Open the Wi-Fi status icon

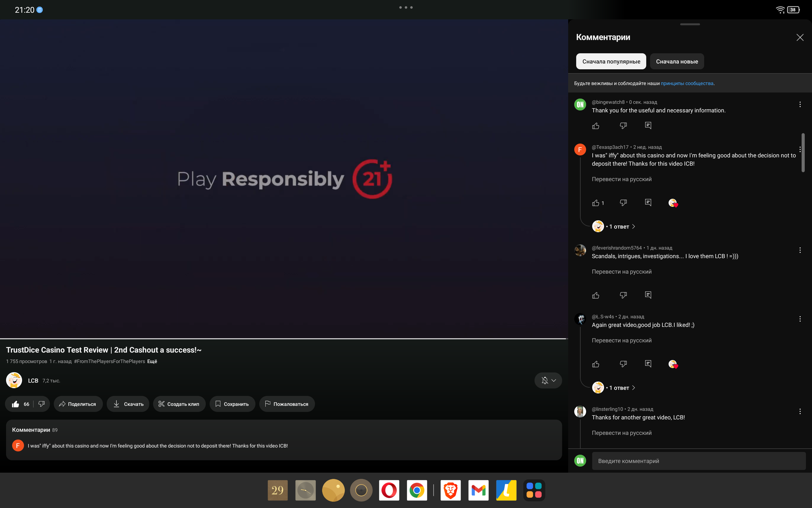click(x=780, y=10)
